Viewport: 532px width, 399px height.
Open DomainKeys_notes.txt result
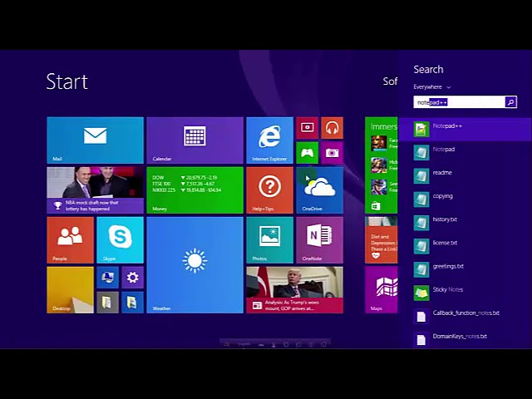pos(465,339)
